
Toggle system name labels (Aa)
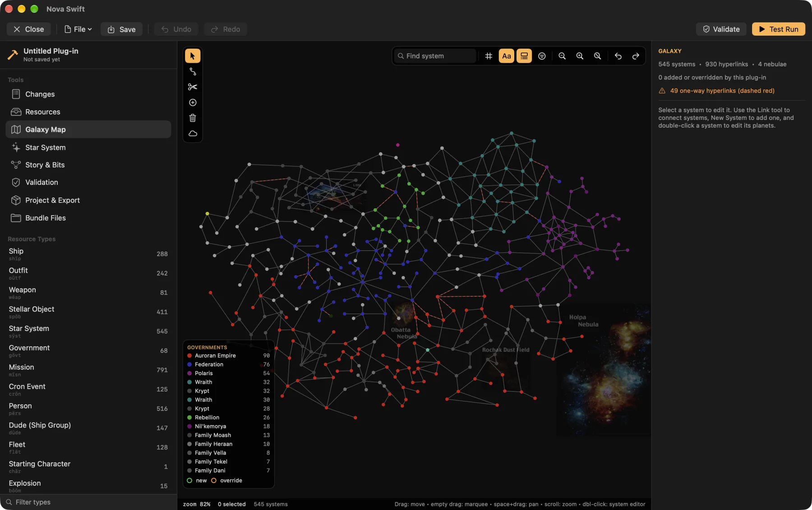tap(507, 56)
